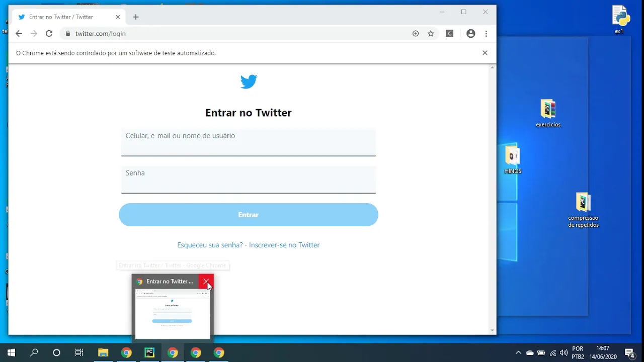Open the 'Inscrever-se no Twitter' link

[x=284, y=245]
